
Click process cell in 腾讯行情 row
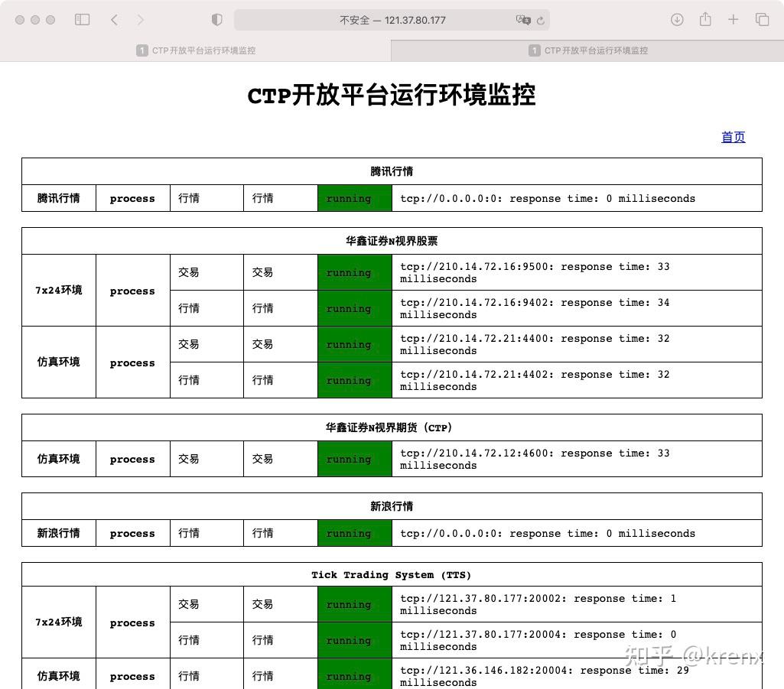click(132, 198)
